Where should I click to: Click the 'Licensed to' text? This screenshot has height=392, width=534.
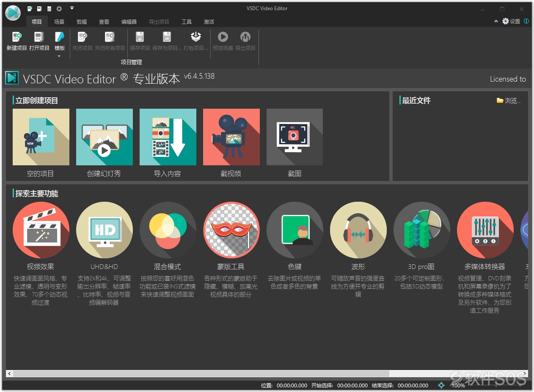pyautogui.click(x=508, y=79)
